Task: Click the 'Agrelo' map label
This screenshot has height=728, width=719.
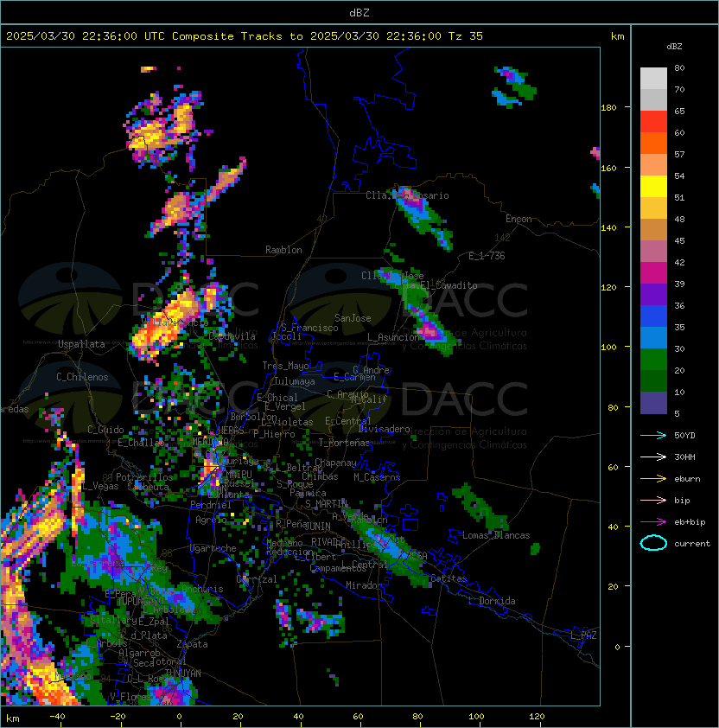Action: click(x=211, y=520)
